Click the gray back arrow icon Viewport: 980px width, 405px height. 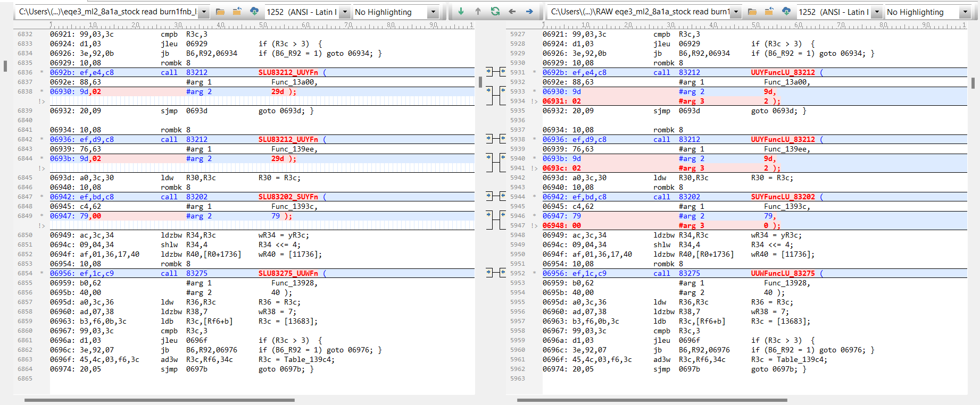[512, 11]
